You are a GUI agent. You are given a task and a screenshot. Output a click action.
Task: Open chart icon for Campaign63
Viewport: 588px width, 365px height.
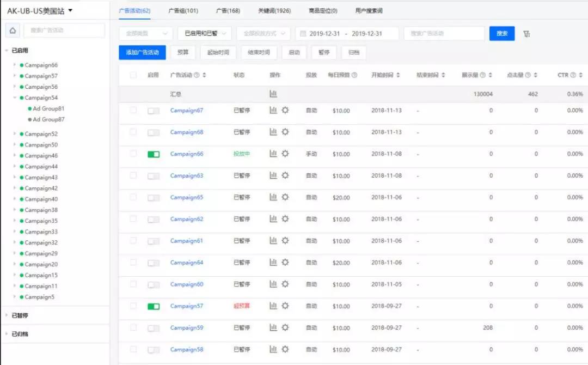pyautogui.click(x=273, y=175)
